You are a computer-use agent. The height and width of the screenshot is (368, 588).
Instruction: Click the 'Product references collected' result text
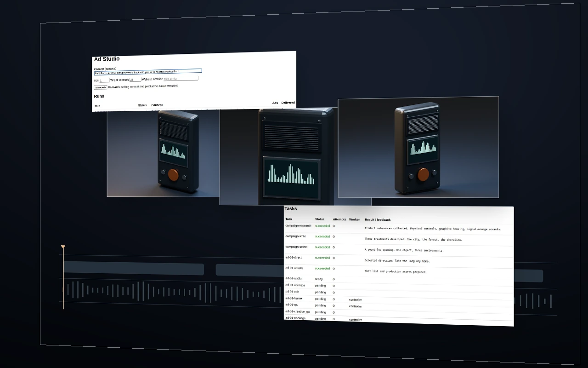(433, 229)
